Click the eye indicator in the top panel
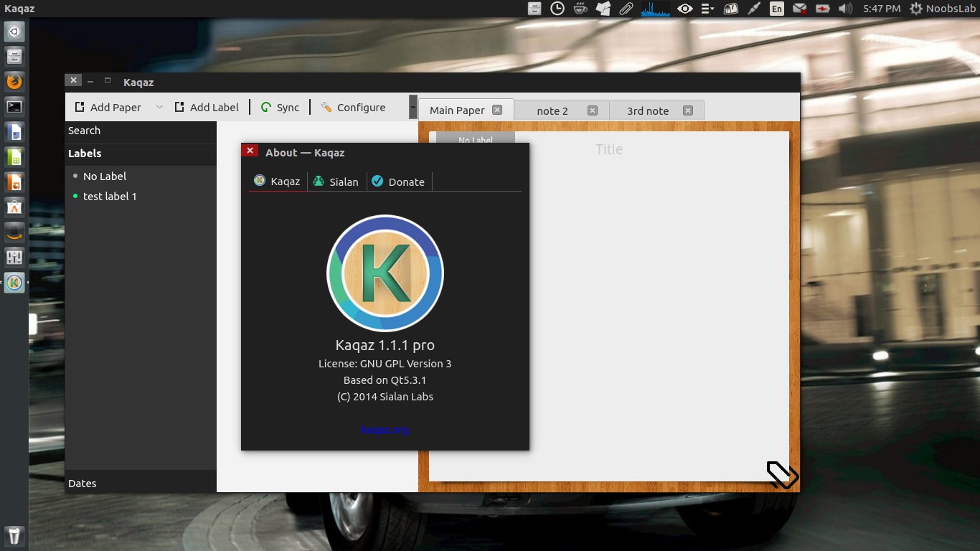 (x=685, y=9)
